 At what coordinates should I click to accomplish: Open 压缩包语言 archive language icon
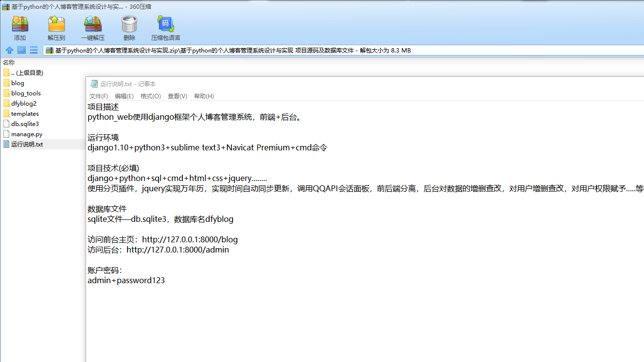tap(165, 24)
